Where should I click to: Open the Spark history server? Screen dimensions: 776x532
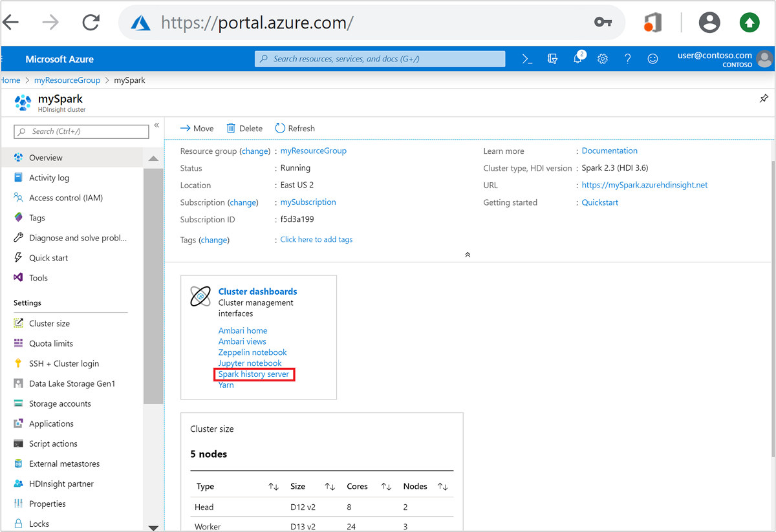[254, 374]
